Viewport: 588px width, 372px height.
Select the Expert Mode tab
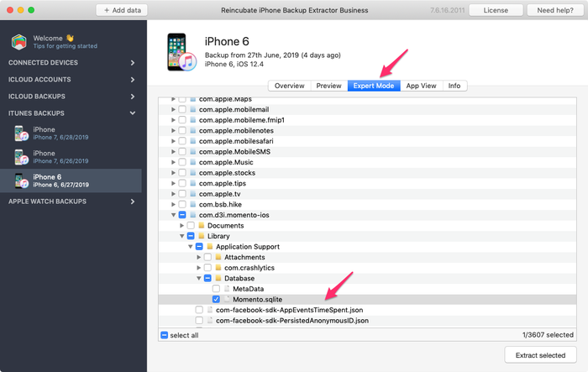coord(374,86)
